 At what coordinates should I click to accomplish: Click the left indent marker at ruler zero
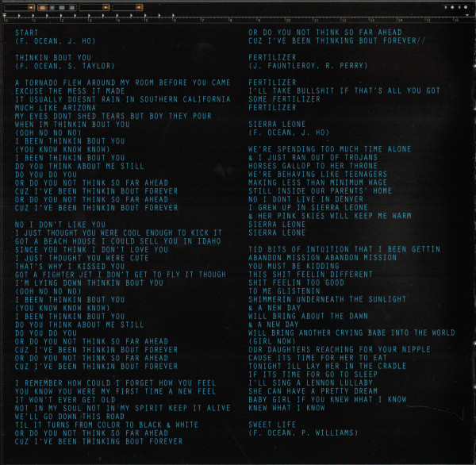pos(5,16)
